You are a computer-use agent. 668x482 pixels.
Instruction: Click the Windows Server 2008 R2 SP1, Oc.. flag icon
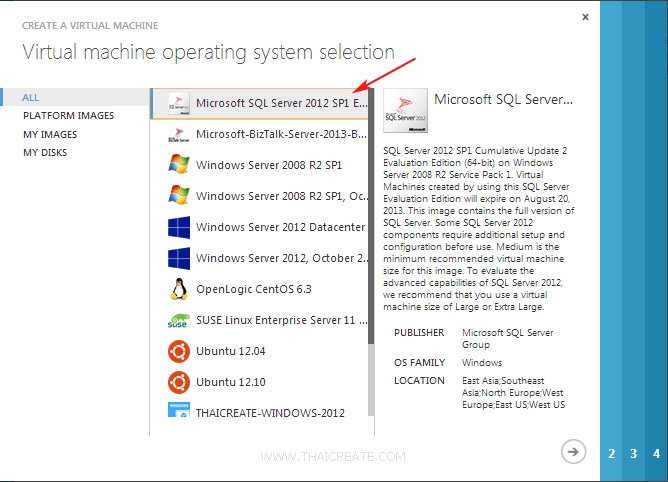click(179, 196)
